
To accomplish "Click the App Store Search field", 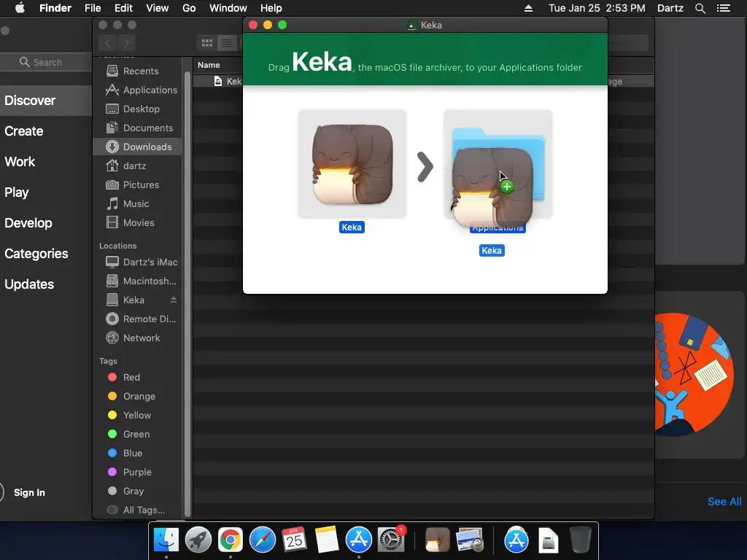I will pyautogui.click(x=47, y=63).
